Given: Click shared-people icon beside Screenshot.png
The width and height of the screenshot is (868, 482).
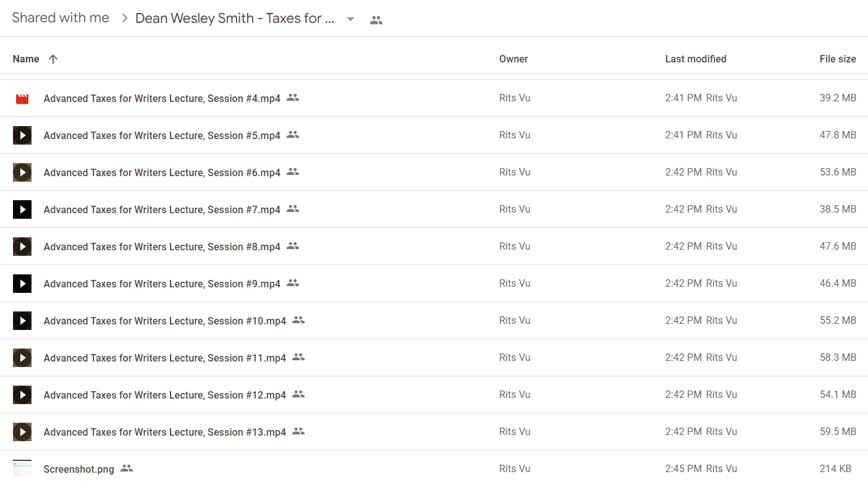Looking at the screenshot, I should pyautogui.click(x=127, y=468).
